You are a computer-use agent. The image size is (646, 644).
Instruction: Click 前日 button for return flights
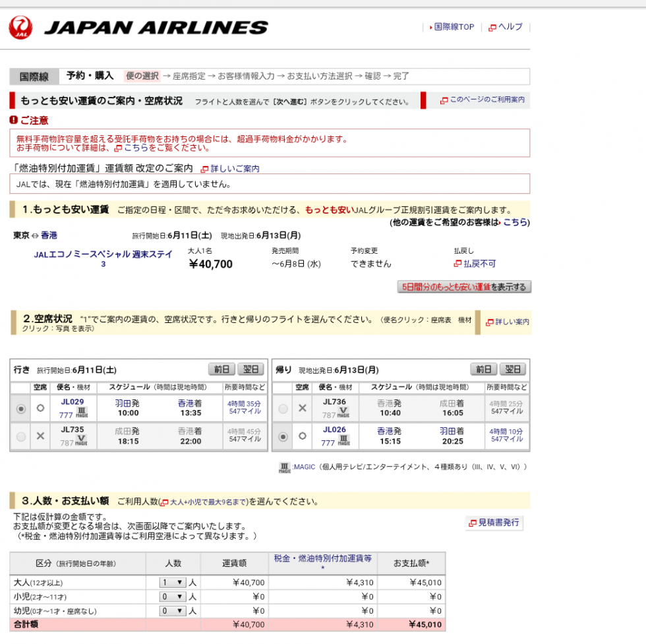484,369
